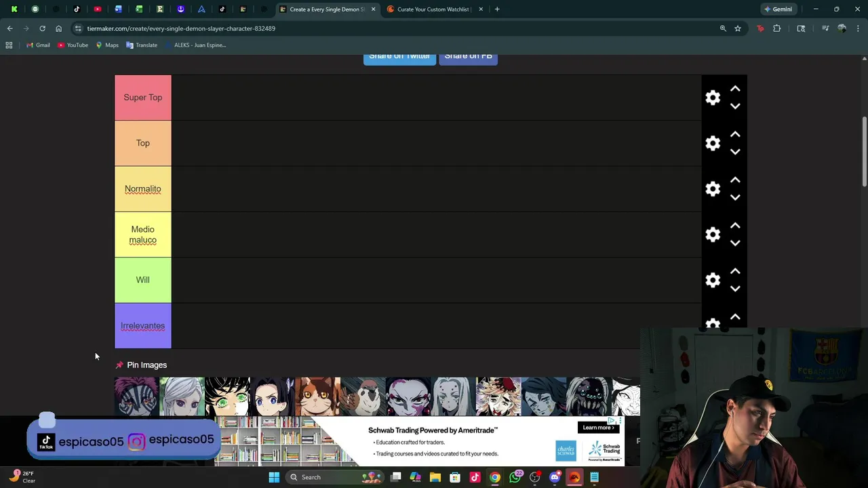
Task: Pick the pale demon with pink markings
Action: 408,396
